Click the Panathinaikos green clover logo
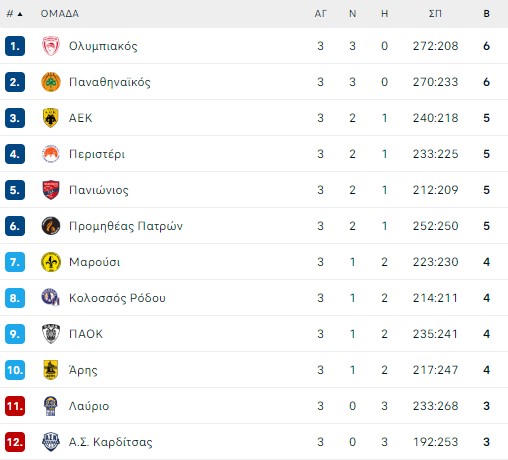 51,82
